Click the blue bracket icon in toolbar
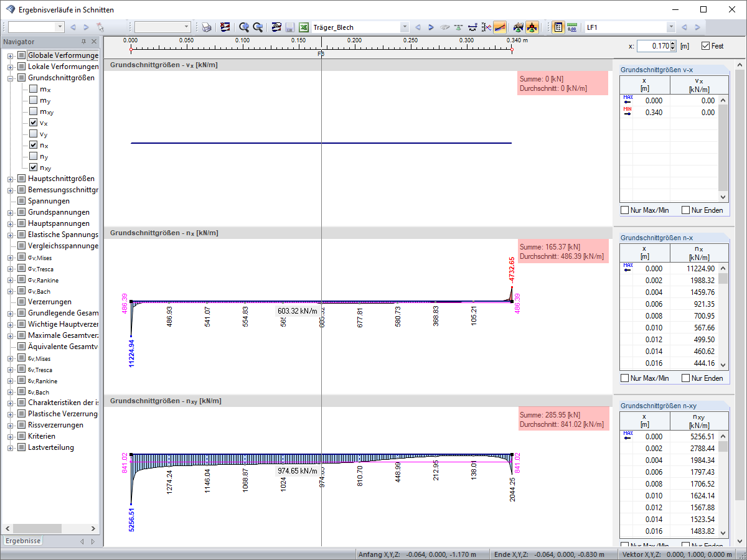The width and height of the screenshot is (747, 560). coord(473,27)
